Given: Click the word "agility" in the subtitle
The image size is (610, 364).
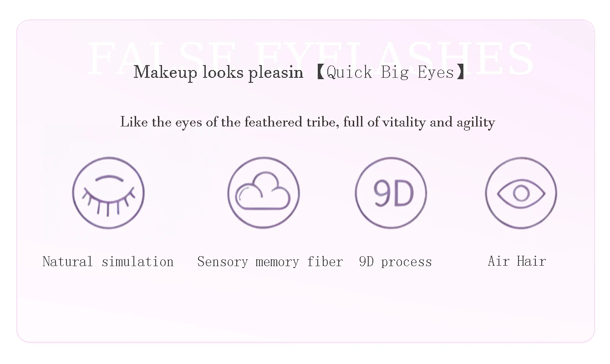Looking at the screenshot, I should [476, 122].
